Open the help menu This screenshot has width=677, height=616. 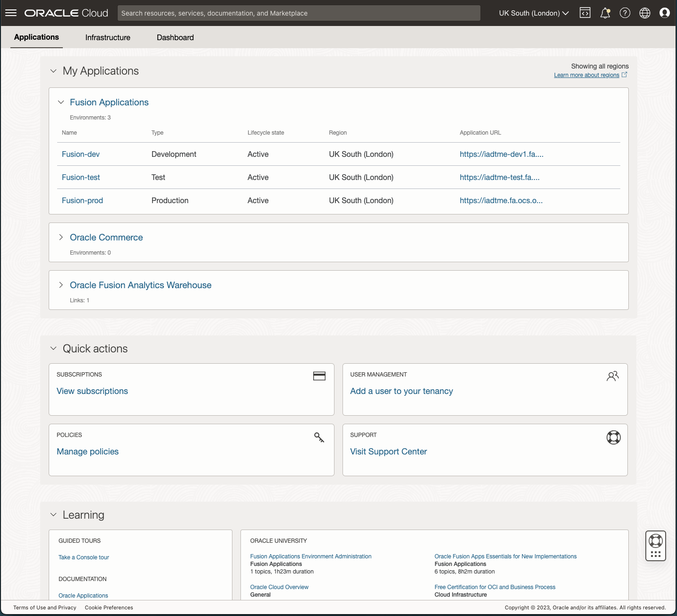(x=625, y=13)
